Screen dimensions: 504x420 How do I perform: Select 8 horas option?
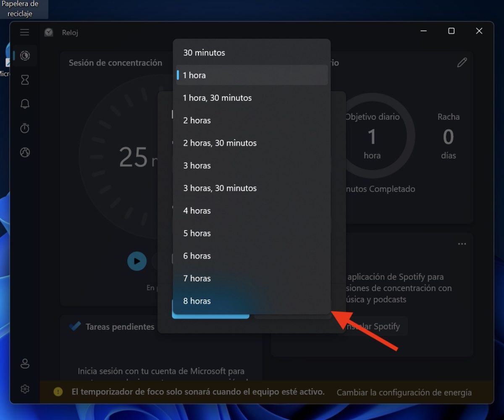pyautogui.click(x=252, y=301)
